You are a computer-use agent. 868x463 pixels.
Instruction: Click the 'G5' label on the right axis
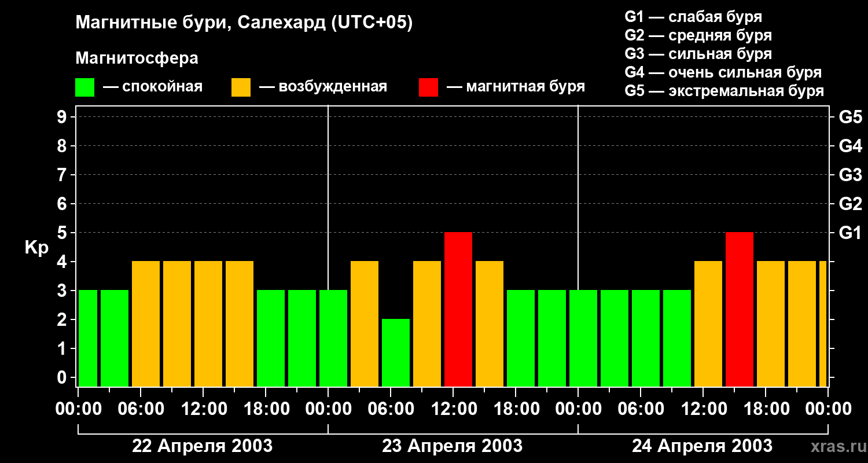[x=850, y=117]
